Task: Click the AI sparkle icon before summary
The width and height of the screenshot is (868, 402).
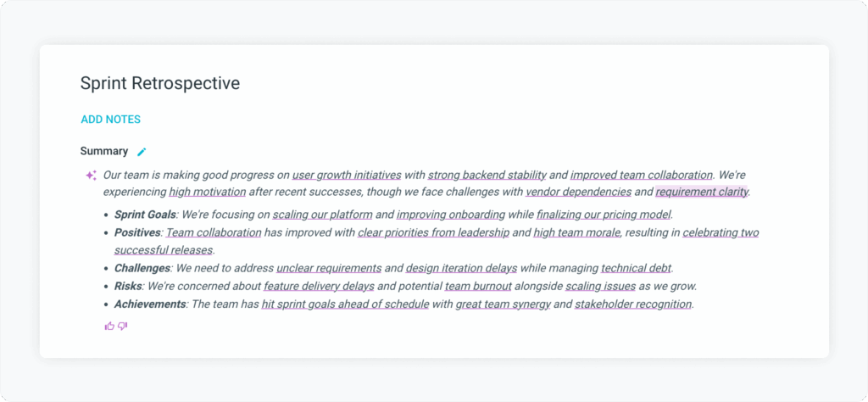Action: tap(91, 176)
